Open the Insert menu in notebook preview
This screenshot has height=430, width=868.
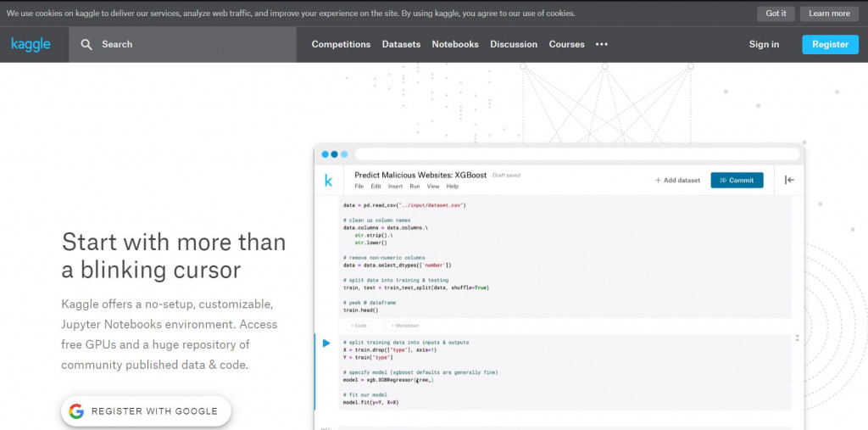coord(395,187)
